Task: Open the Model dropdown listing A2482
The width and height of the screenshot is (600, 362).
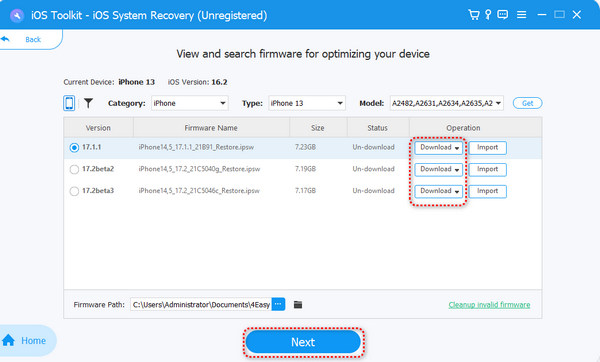Action: (x=447, y=103)
